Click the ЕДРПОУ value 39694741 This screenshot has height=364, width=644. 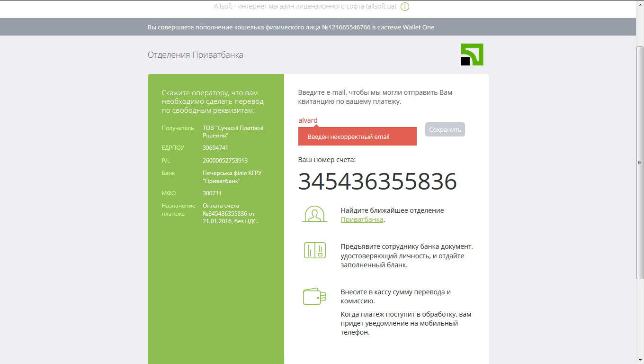click(215, 148)
